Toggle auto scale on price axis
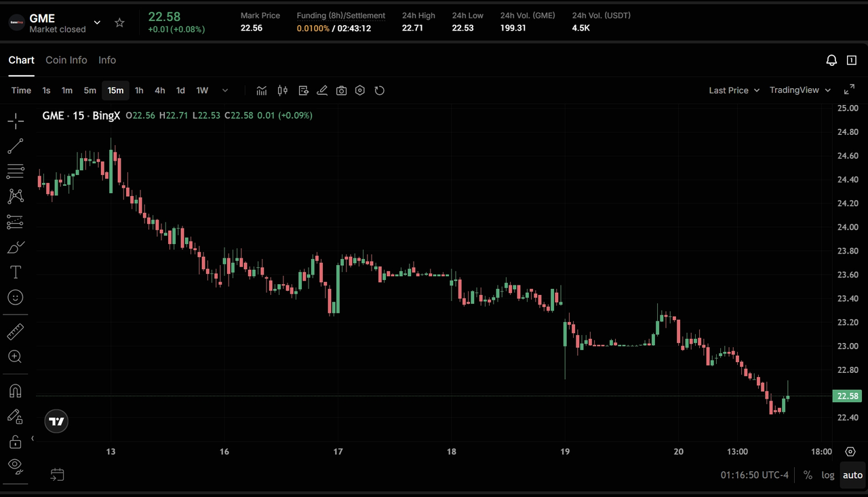868x497 pixels. click(x=852, y=475)
